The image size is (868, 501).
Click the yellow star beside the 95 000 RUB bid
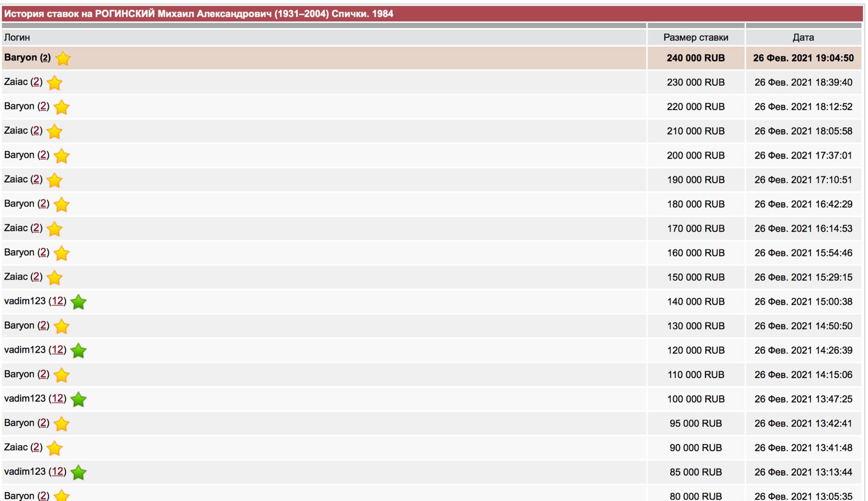[61, 424]
